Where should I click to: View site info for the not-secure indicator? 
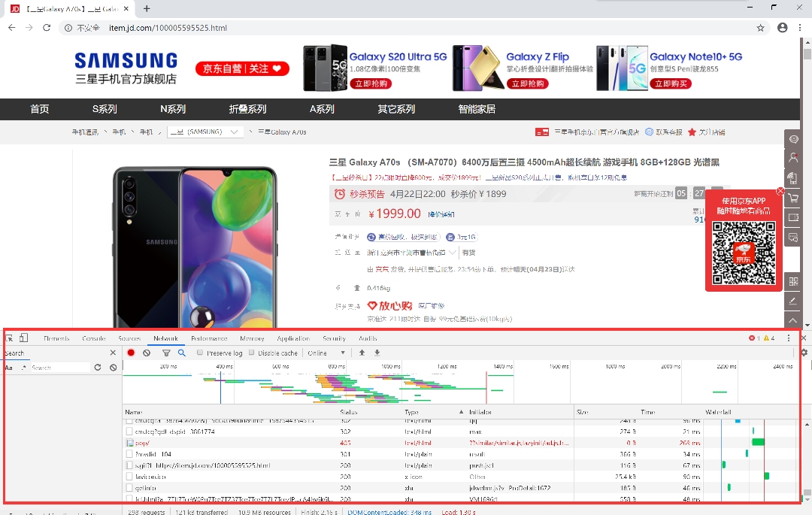pyautogui.click(x=82, y=28)
